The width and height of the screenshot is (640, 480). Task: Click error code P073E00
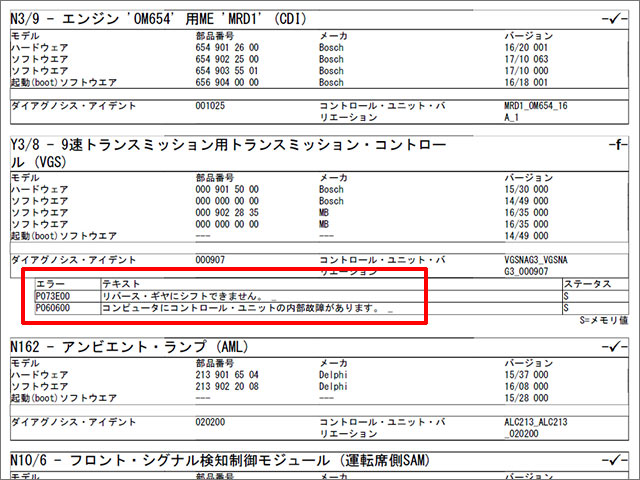coord(55,297)
